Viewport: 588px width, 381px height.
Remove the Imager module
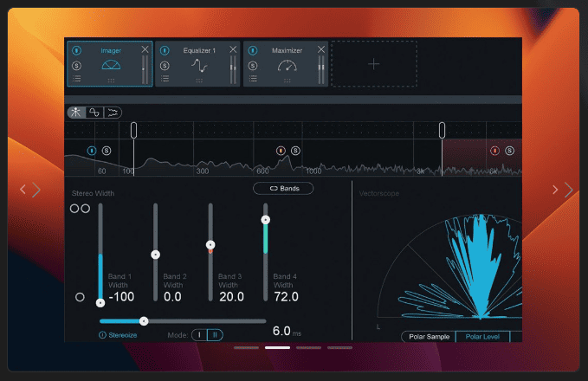point(145,49)
